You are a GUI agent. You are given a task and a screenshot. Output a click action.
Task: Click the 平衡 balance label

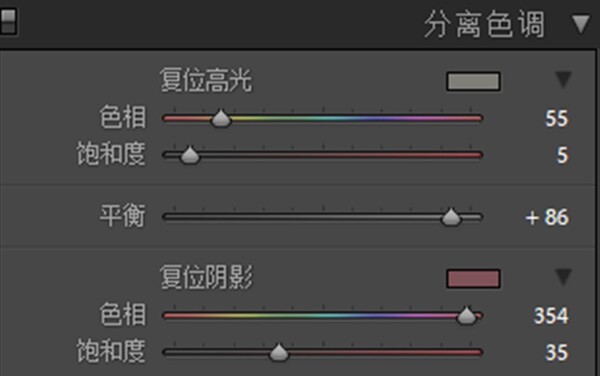[x=123, y=216]
